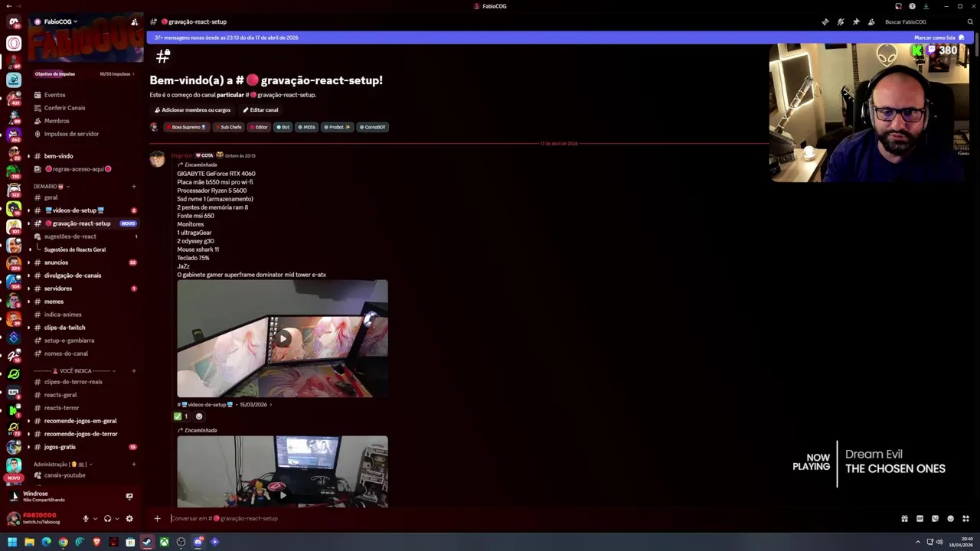Open the videos-de-setup channel
This screenshot has width=980, height=551.
(x=74, y=210)
